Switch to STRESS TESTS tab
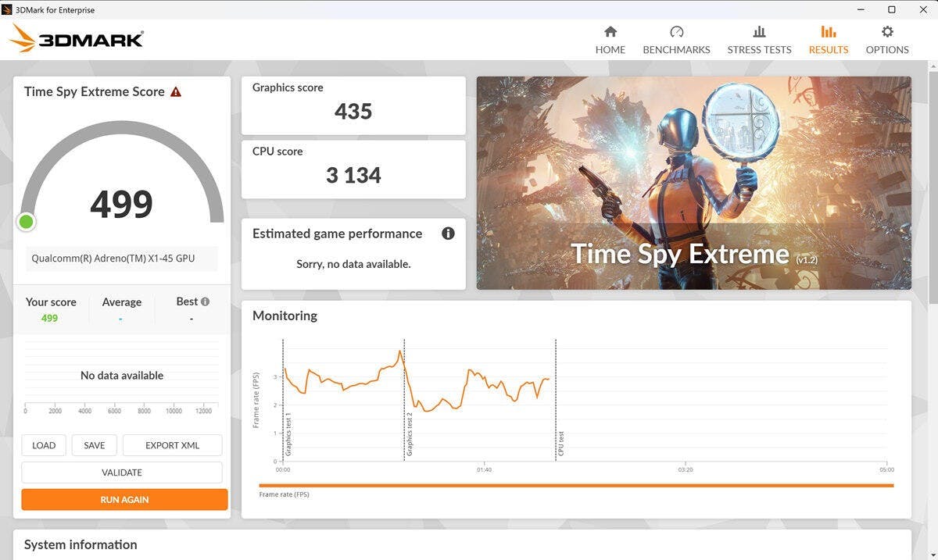This screenshot has width=938, height=560. [x=759, y=40]
